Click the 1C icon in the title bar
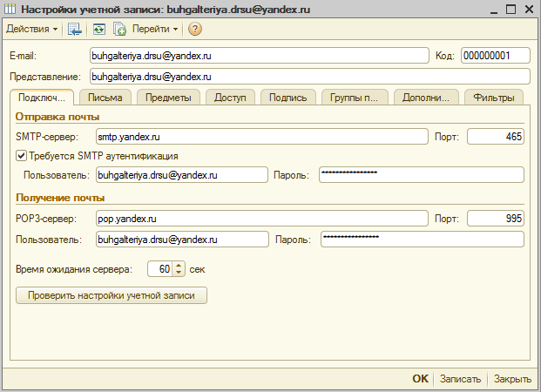The height and width of the screenshot is (392, 541). [10, 9]
